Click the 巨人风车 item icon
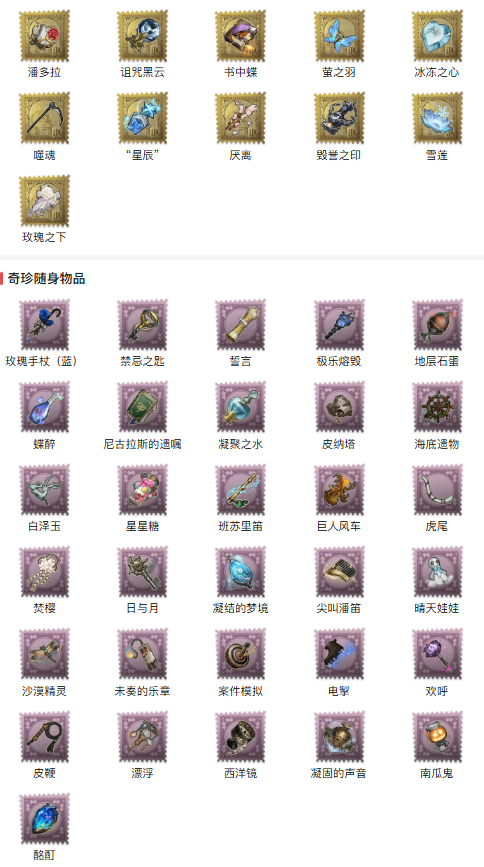The image size is (484, 867). point(339,490)
